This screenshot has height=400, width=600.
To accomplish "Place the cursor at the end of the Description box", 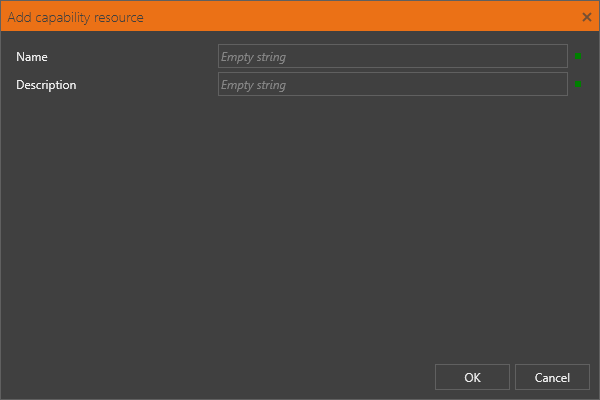I will point(561,84).
